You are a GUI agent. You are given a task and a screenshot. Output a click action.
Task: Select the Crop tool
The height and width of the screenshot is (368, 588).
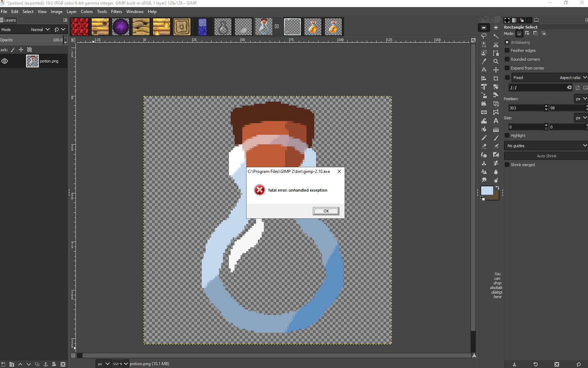tap(496, 78)
